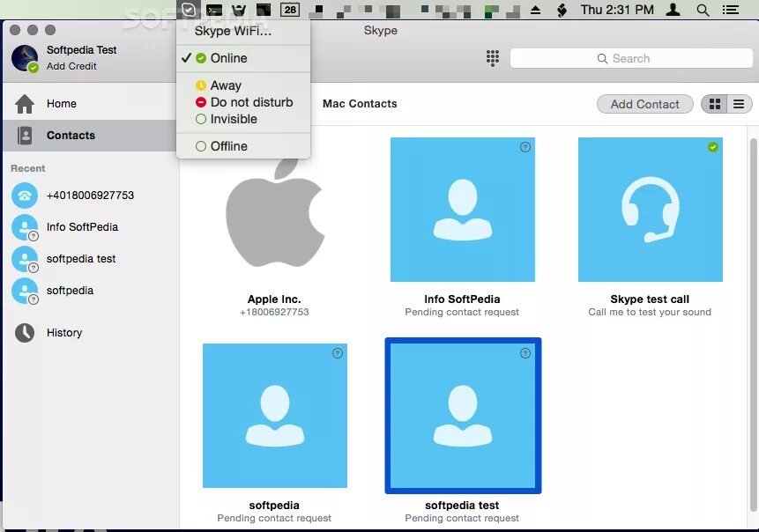Click pending status icon on softpedia test card
The height and width of the screenshot is (532, 759).
click(x=525, y=353)
